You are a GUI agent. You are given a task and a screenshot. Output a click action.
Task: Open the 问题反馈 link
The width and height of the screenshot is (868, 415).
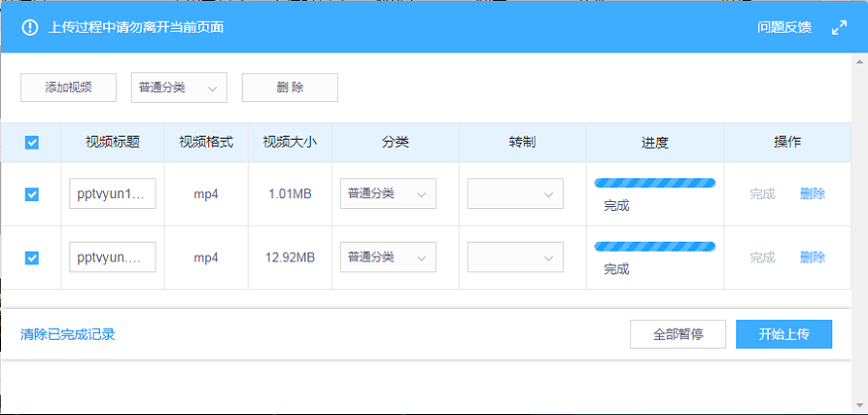pos(785,28)
